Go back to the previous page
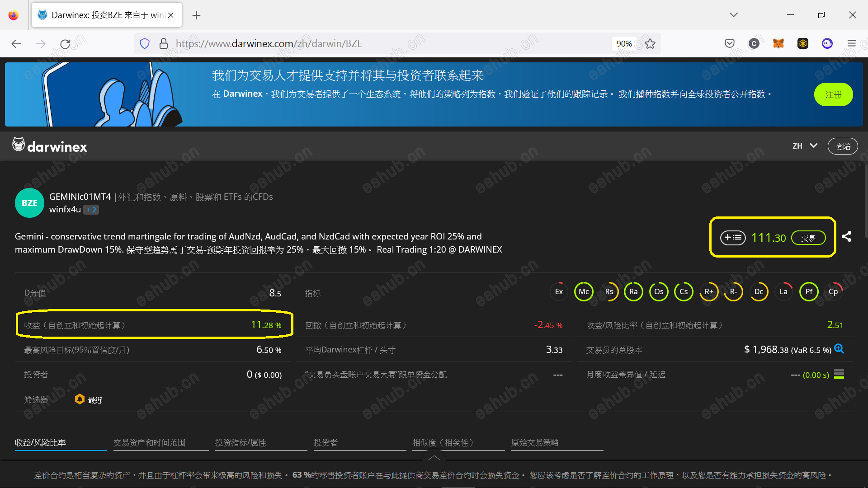Viewport: 868px width, 488px height. pyautogui.click(x=16, y=44)
